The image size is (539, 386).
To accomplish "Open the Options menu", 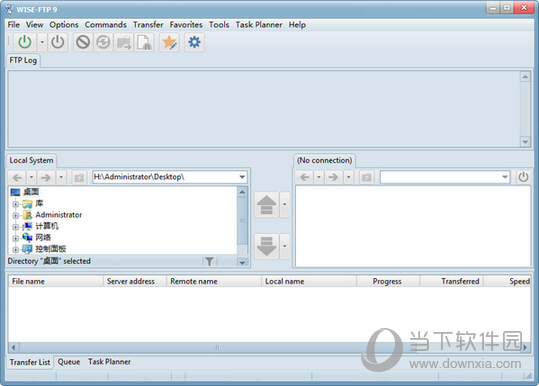I will [x=64, y=25].
